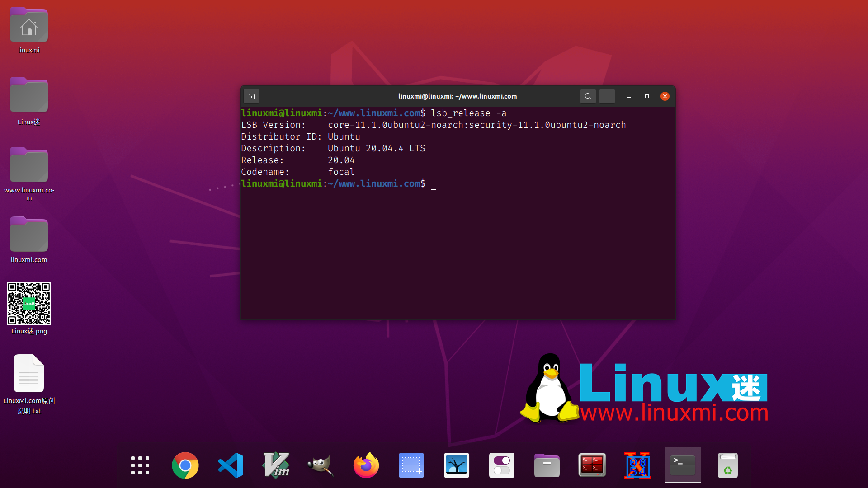Minimize the terminal window

[629, 96]
